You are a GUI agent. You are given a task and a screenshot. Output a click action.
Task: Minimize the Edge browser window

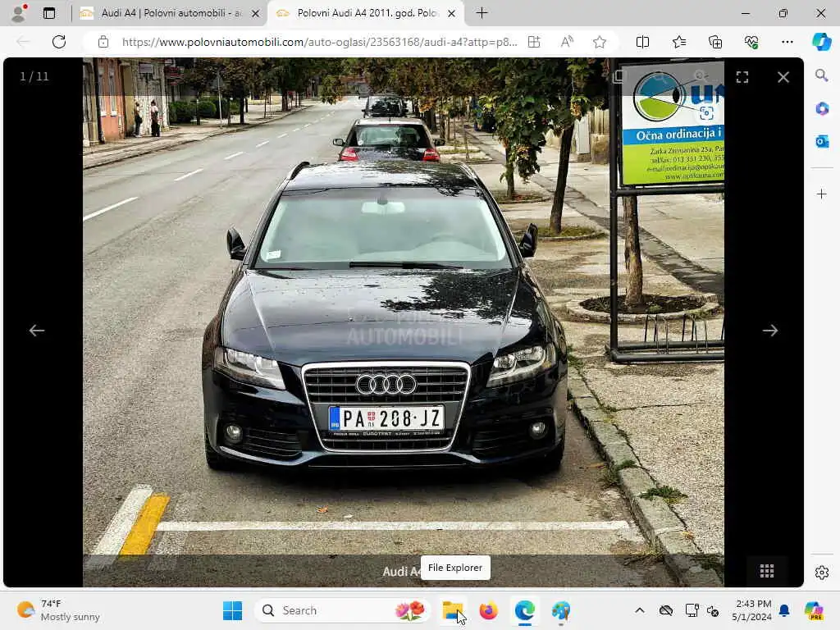(x=745, y=13)
